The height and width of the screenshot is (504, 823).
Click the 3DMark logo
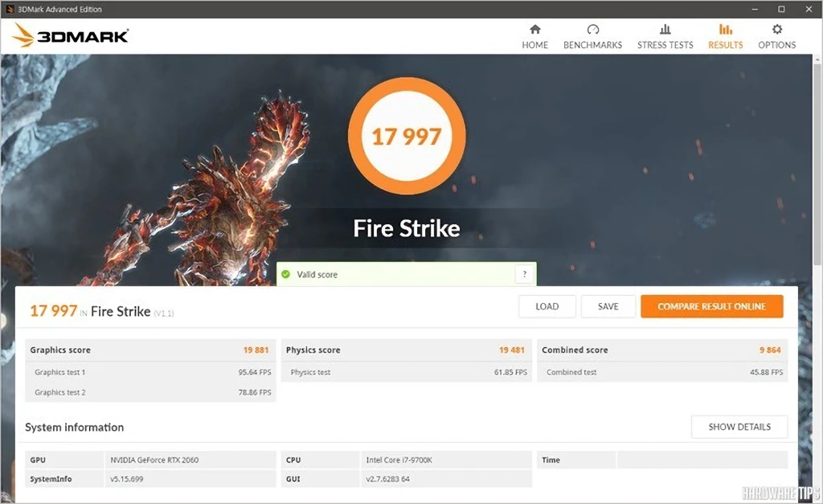70,35
